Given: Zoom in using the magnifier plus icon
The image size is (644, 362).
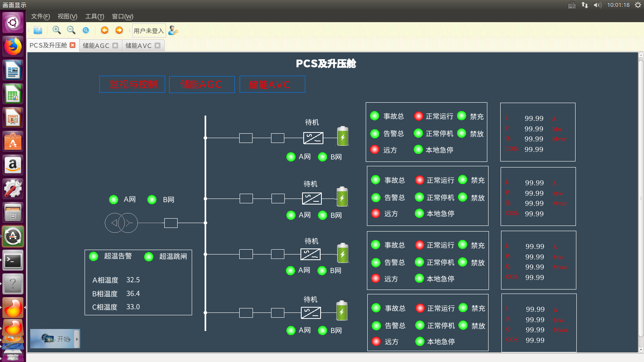Looking at the screenshot, I should 57,30.
